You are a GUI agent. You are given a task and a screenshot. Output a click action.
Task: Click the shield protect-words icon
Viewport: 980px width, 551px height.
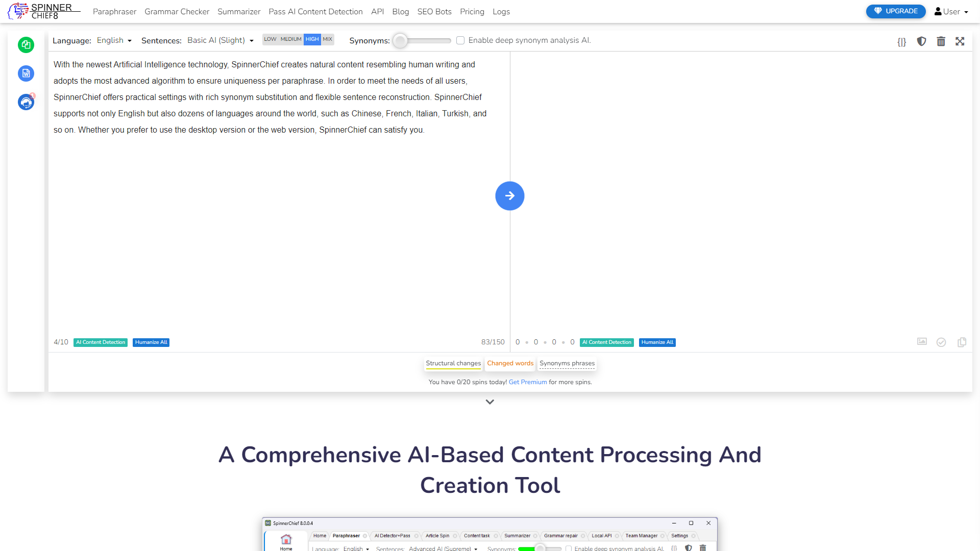tap(921, 41)
